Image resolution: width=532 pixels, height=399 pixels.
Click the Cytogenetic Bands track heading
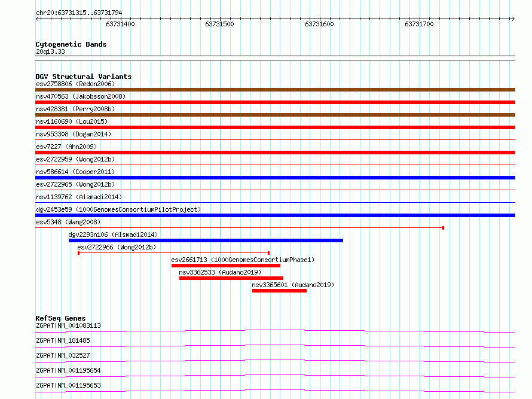point(71,44)
